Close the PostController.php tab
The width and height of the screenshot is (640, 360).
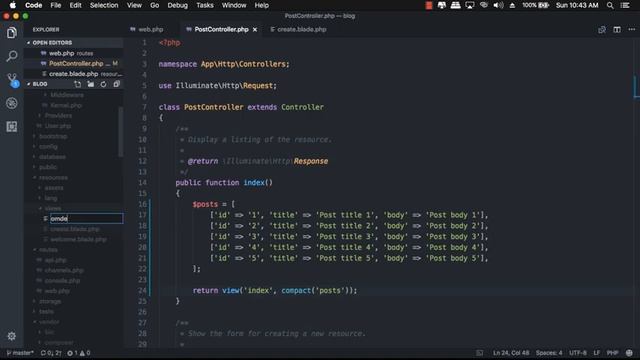point(255,29)
